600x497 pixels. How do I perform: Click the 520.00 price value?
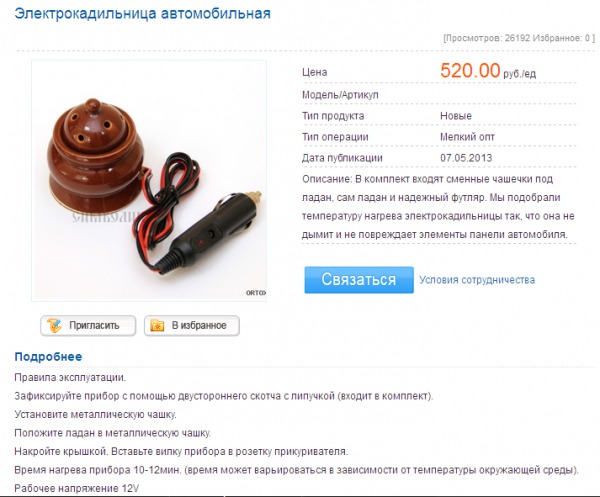[x=470, y=70]
